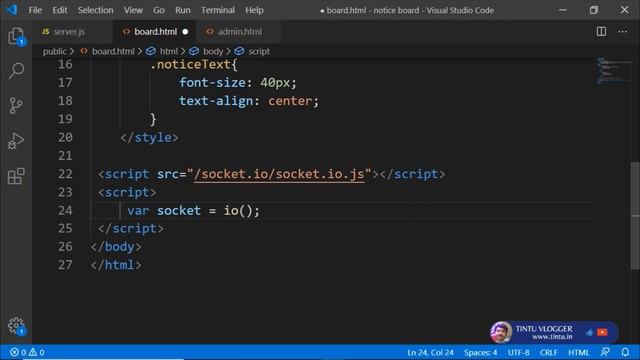This screenshot has width=640, height=360.
Task: Click the '.noticeText' selector text
Action: (190, 64)
